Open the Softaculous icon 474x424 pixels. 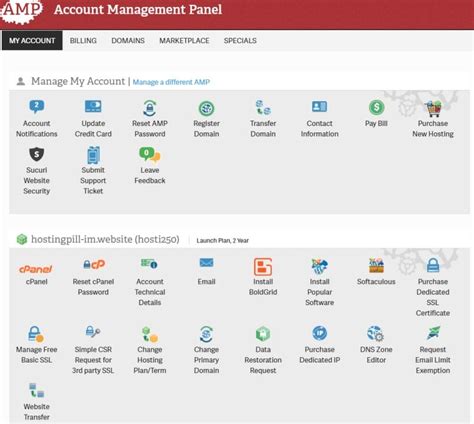click(x=376, y=266)
